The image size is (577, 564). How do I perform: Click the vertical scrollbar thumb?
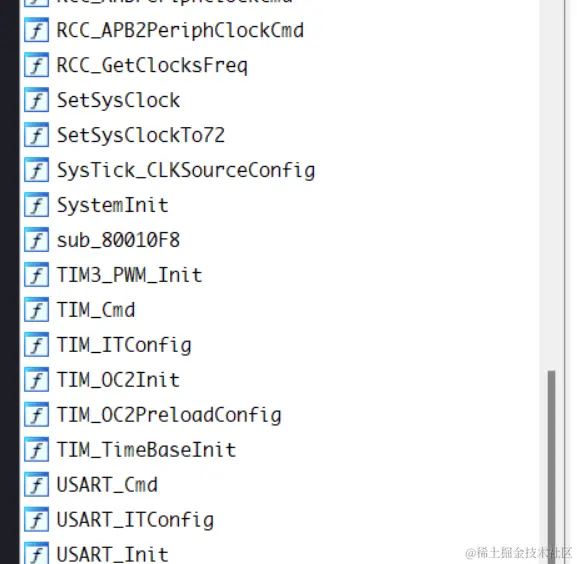click(551, 467)
